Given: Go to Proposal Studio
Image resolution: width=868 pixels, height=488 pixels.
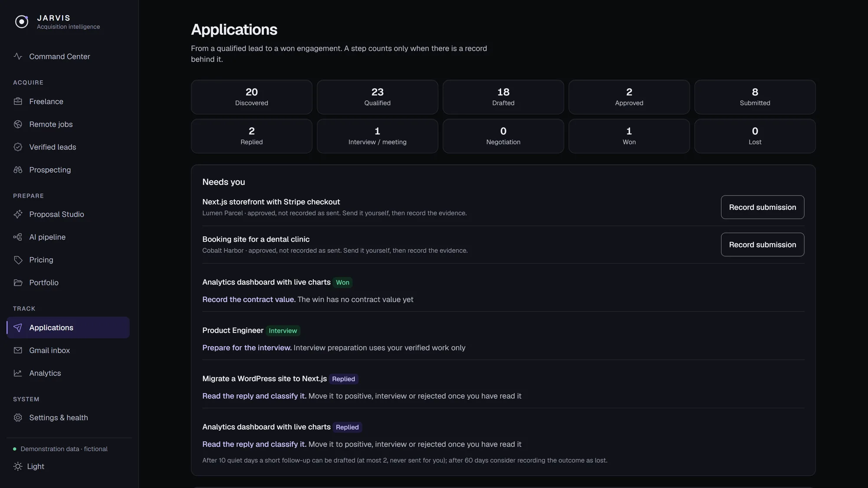Looking at the screenshot, I should [68, 214].
